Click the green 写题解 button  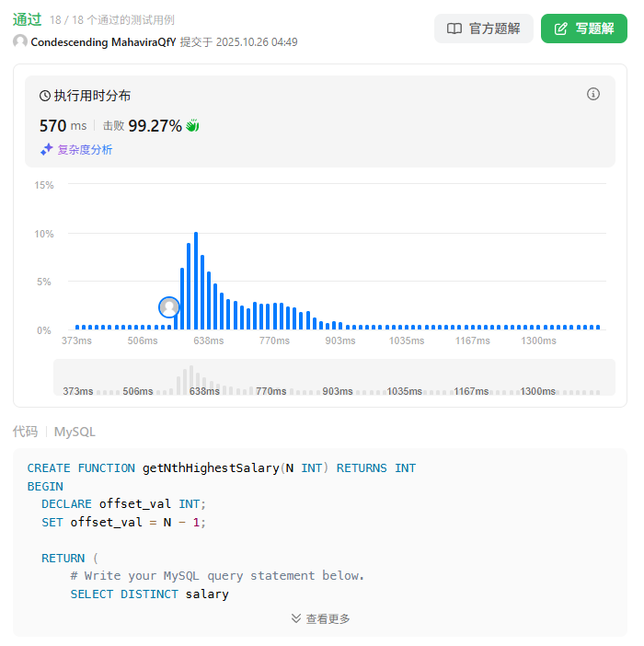(584, 29)
